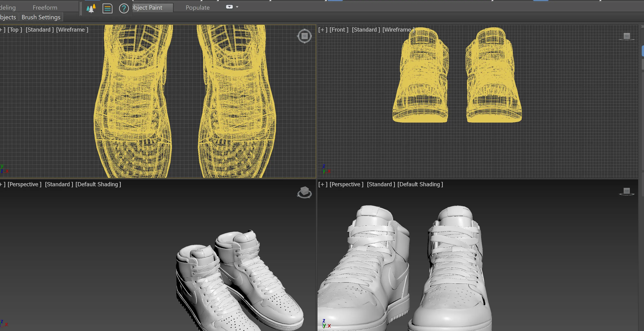Select the right shoe wireframe in Top viewport

pyautogui.click(x=236, y=101)
